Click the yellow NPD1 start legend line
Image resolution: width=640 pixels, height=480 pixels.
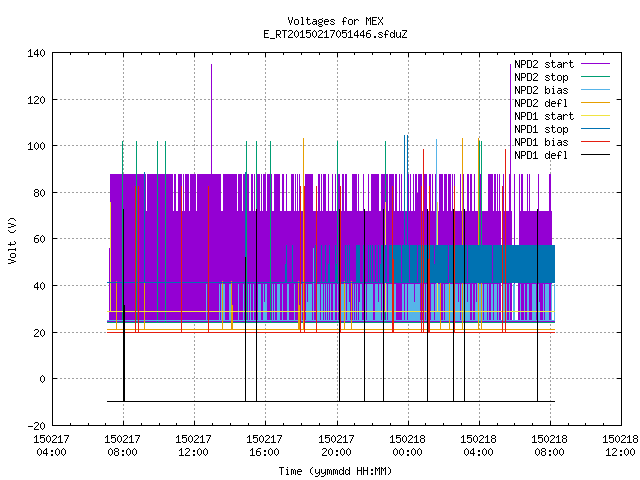[595, 116]
